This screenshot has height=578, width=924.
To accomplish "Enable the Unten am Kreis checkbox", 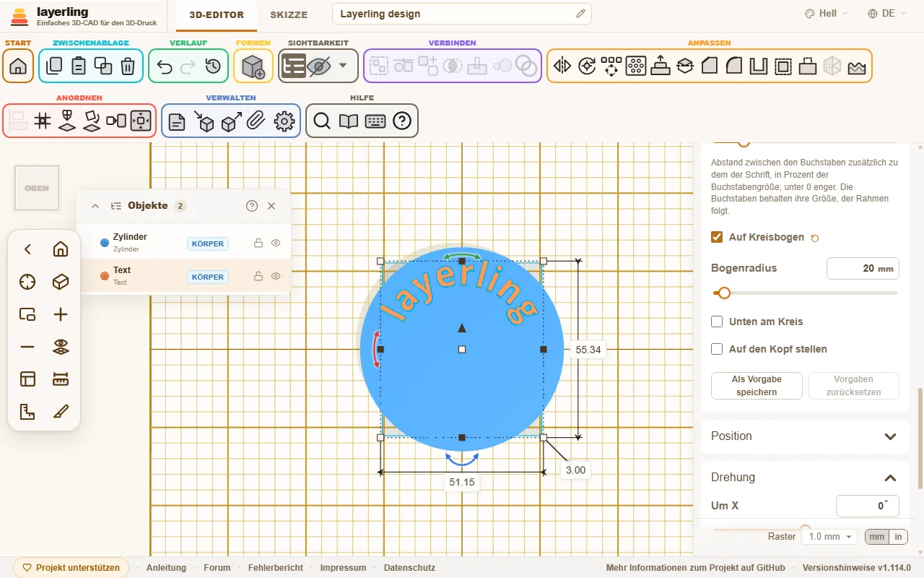I will [x=717, y=322].
